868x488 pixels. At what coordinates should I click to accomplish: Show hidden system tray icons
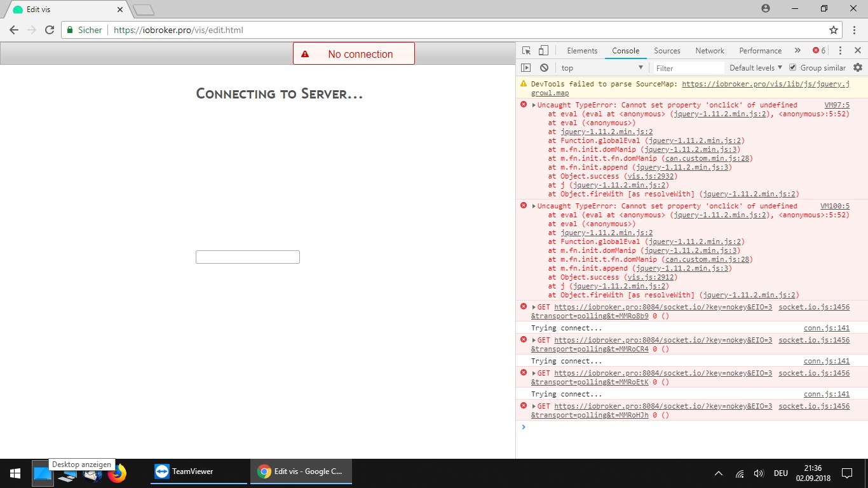719,473
